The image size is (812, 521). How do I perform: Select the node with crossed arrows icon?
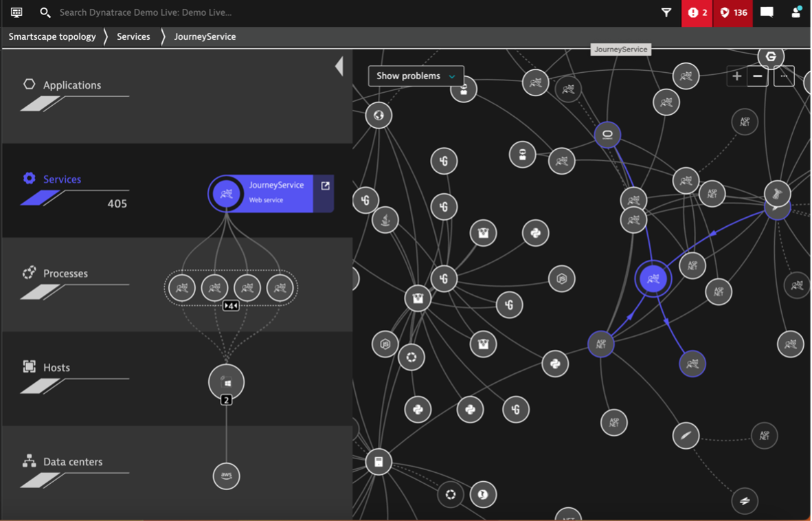pyautogui.click(x=745, y=501)
